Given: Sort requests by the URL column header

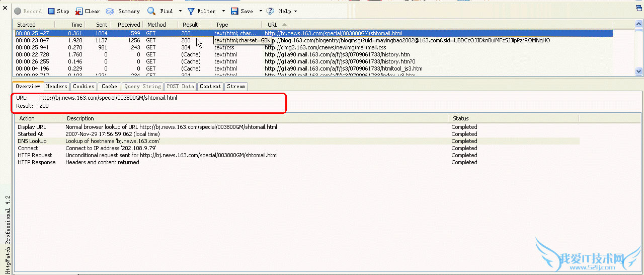Looking at the screenshot, I should (x=272, y=25).
